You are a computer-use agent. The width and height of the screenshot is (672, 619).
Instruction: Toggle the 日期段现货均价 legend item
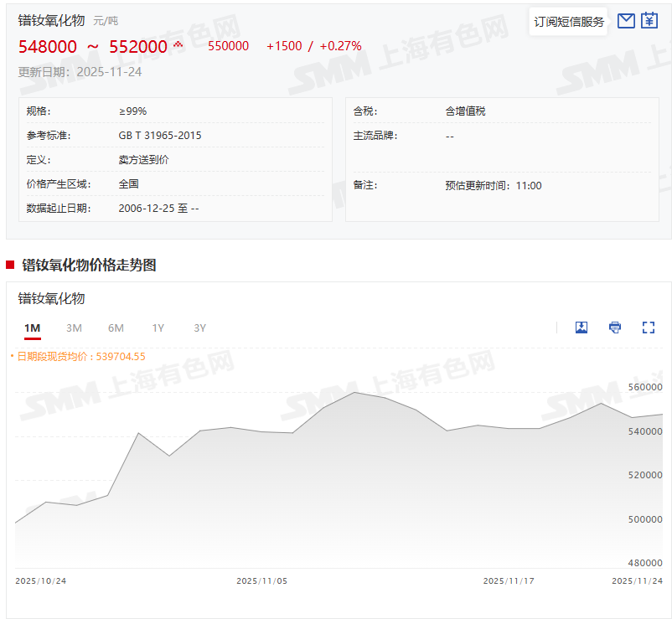click(x=80, y=356)
